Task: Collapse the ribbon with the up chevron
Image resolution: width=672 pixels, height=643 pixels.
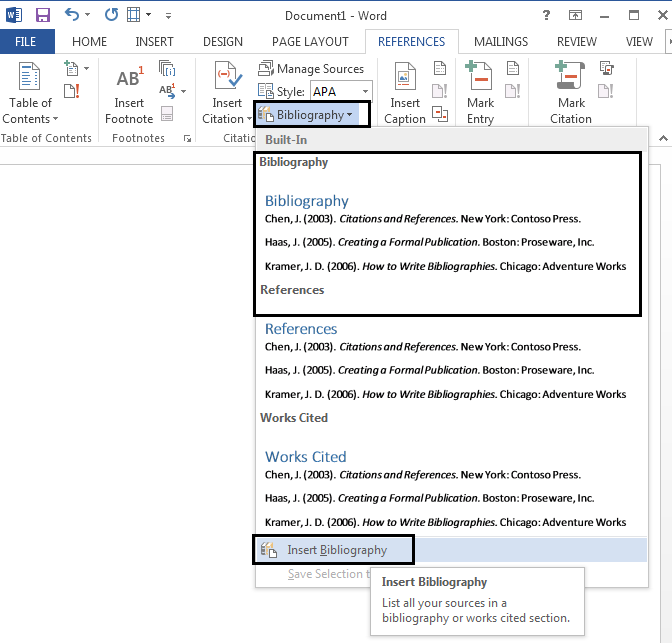Action: [x=663, y=138]
